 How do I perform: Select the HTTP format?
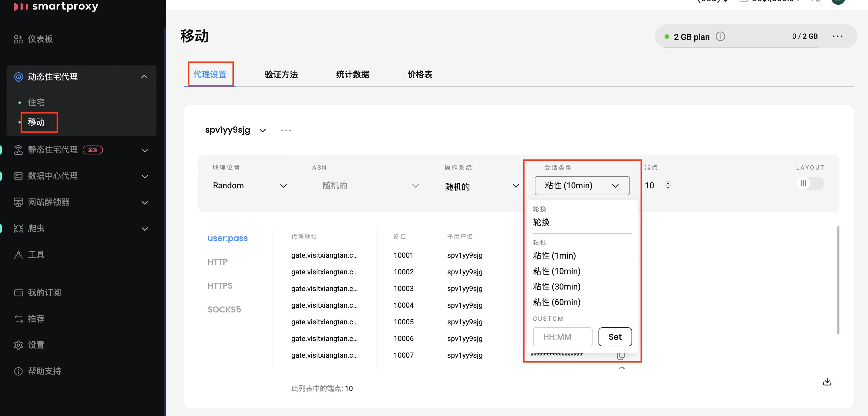(x=217, y=262)
